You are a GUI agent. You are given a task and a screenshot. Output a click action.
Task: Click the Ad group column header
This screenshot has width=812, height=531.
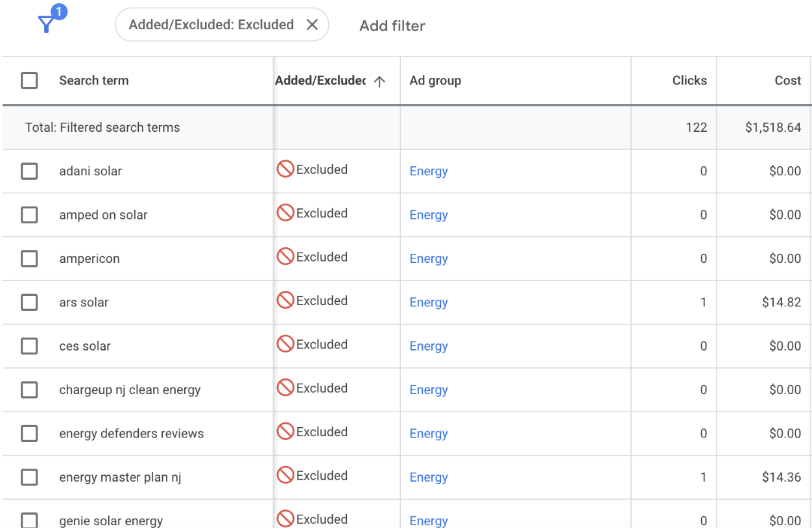click(x=435, y=80)
